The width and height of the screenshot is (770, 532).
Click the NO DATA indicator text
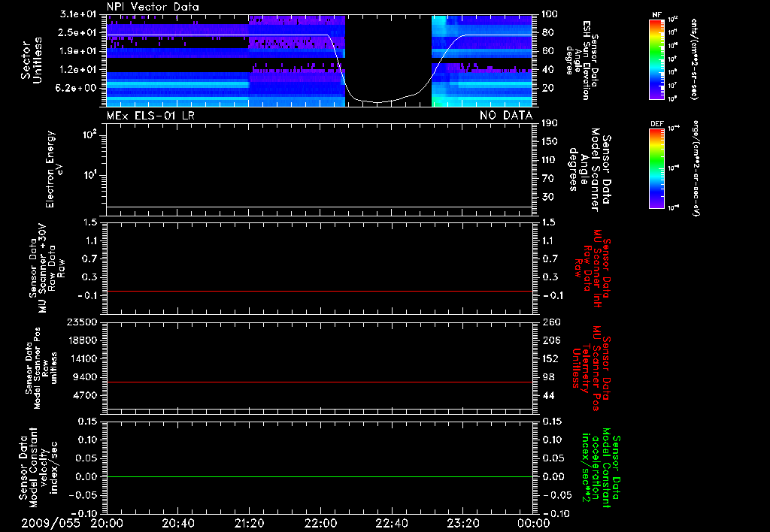click(x=505, y=115)
